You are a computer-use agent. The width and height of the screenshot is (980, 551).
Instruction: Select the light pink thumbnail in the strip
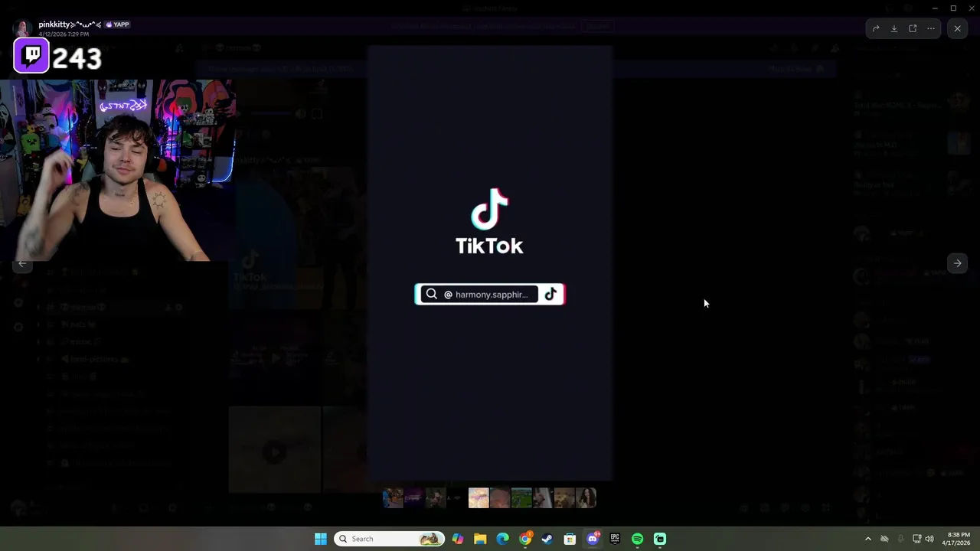tap(479, 498)
